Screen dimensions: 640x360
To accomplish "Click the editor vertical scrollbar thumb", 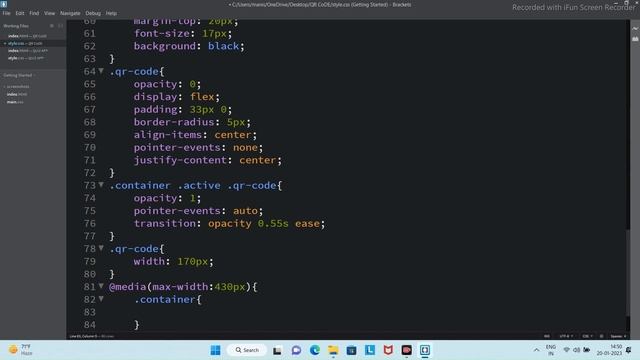I will [x=628, y=273].
